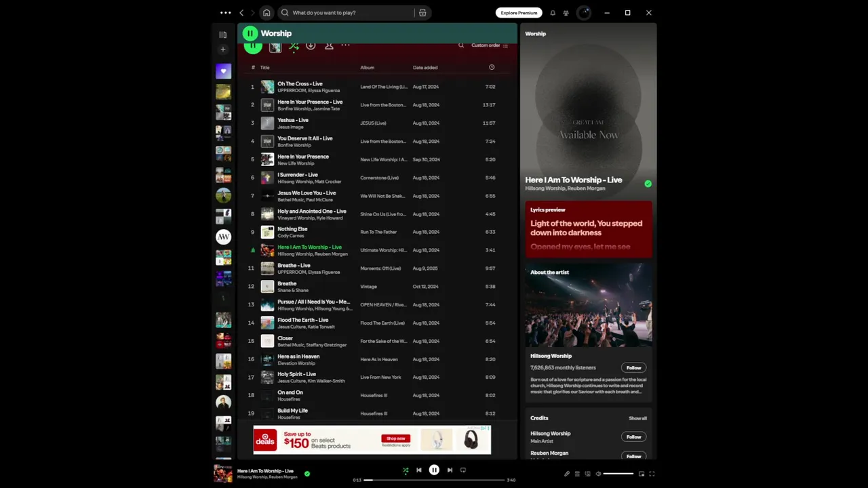Open the play queue icon
This screenshot has width=868, height=488.
coord(577,474)
